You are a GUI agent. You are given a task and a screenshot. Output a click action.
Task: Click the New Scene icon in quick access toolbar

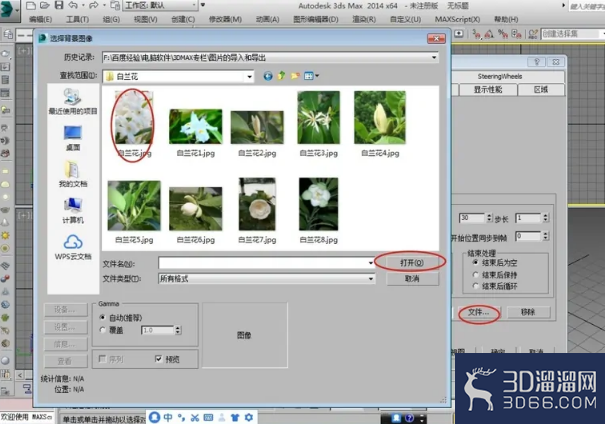pyautogui.click(x=31, y=5)
